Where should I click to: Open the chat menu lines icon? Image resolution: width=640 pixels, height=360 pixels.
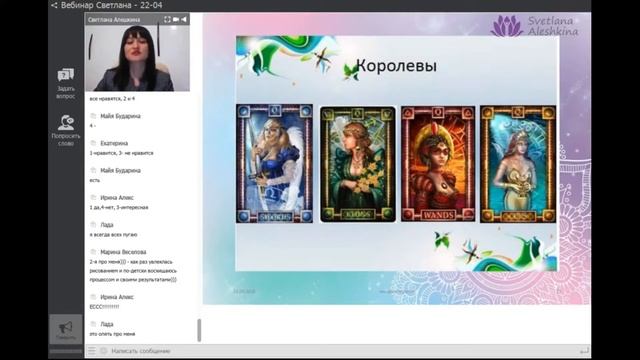click(92, 351)
